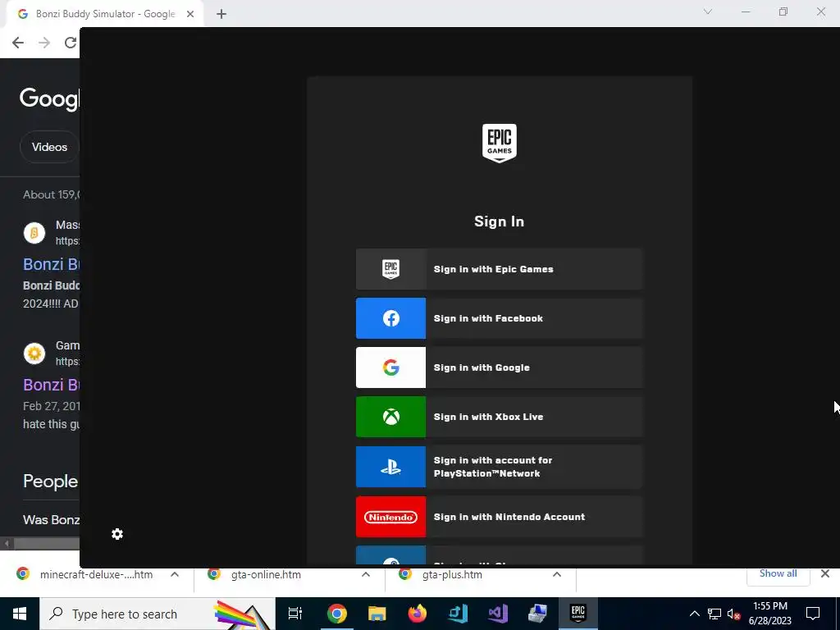The height and width of the screenshot is (630, 840).
Task: Close the Bonzi Buddy Simulator tab
Action: (190, 14)
